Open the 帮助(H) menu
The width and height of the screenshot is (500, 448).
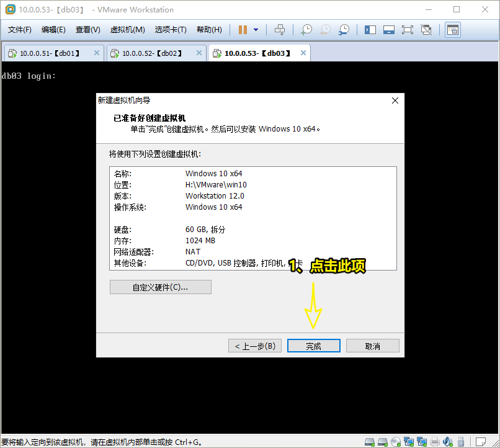[209, 30]
